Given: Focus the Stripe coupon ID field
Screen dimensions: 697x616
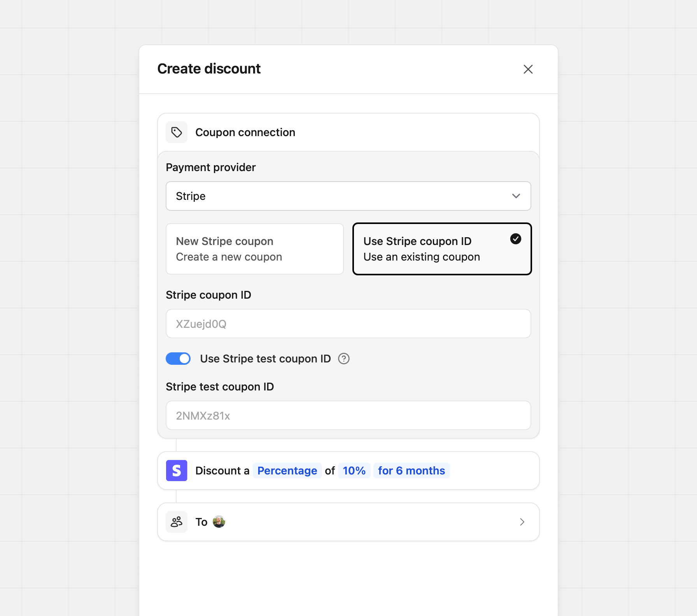Looking at the screenshot, I should (x=348, y=324).
